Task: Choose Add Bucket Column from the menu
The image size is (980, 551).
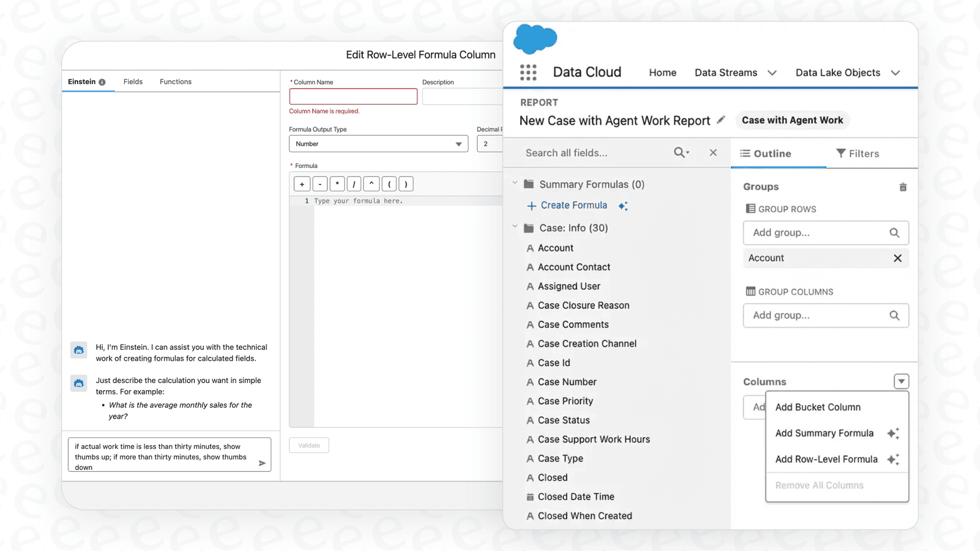Action: (818, 407)
